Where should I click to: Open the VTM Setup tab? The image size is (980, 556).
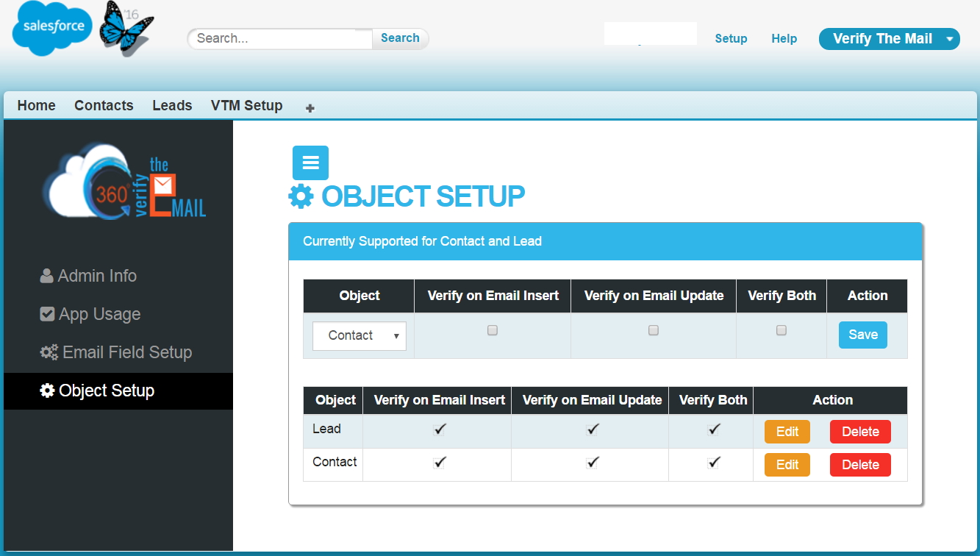pos(246,105)
